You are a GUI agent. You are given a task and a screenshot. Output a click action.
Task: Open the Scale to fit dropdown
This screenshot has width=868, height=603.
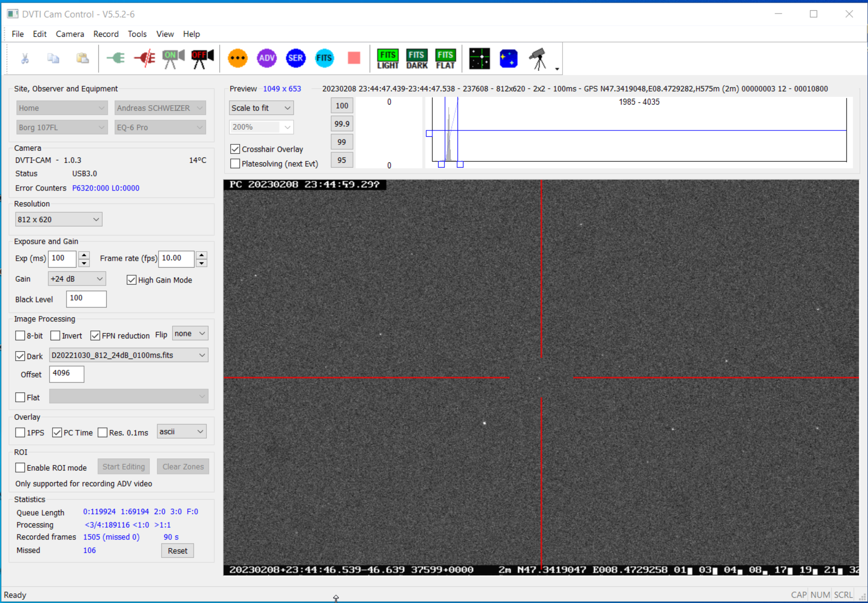pos(261,108)
